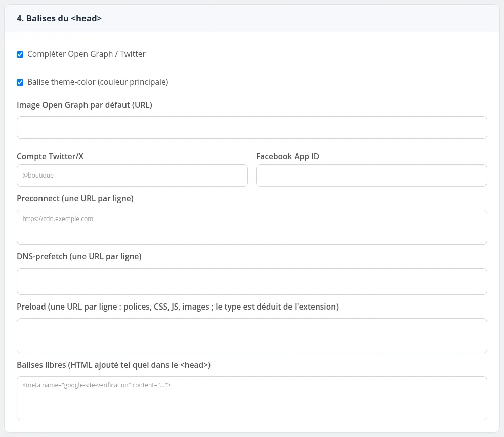Viewport: 504px width, 437px height.
Task: Focus the DNS-prefetch textarea
Action: point(251,282)
